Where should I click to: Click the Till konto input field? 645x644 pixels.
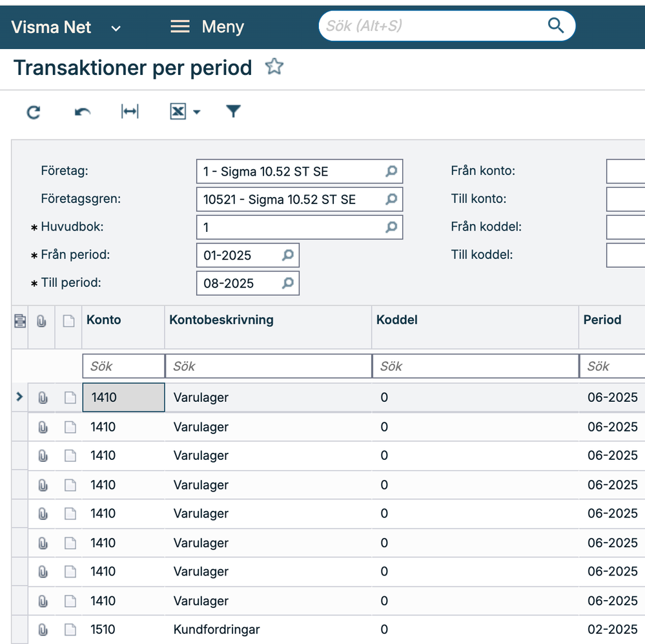[x=626, y=199]
